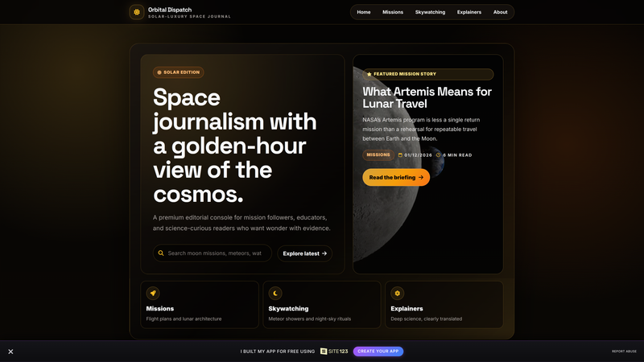Click the atom icon on Explainers card
644x362 pixels.
[397, 293]
